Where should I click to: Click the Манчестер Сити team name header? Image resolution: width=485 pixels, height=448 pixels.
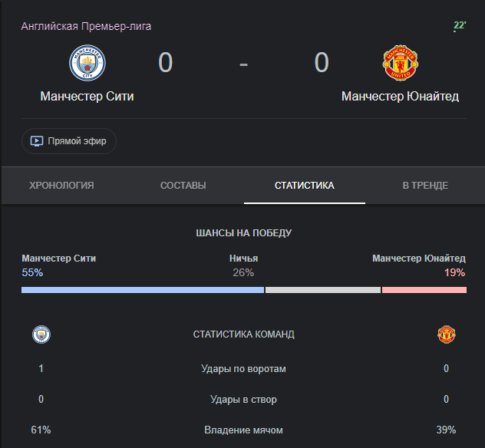coord(87,97)
